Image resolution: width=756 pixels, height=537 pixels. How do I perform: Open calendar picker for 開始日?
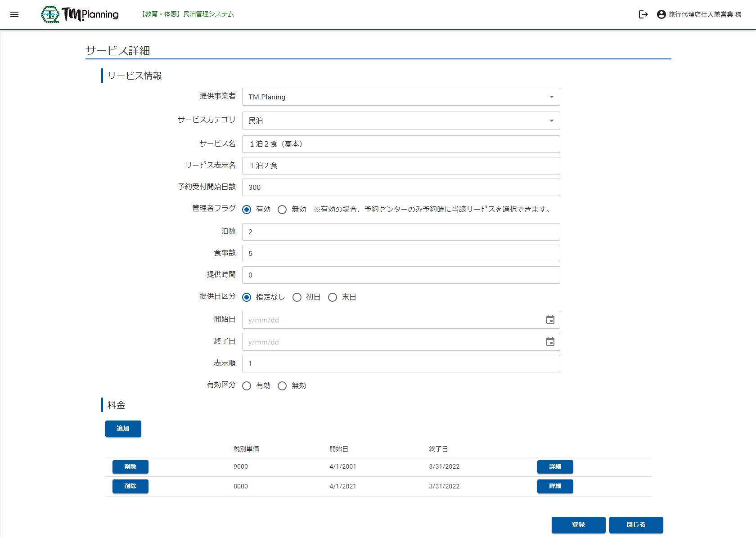point(550,320)
